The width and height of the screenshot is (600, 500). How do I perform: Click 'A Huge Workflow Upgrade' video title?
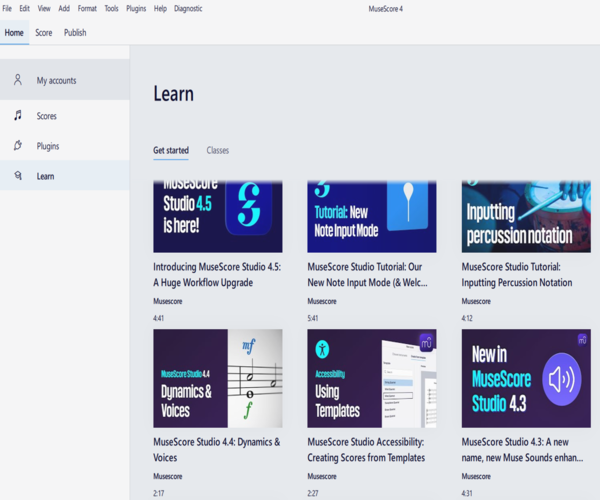203,283
